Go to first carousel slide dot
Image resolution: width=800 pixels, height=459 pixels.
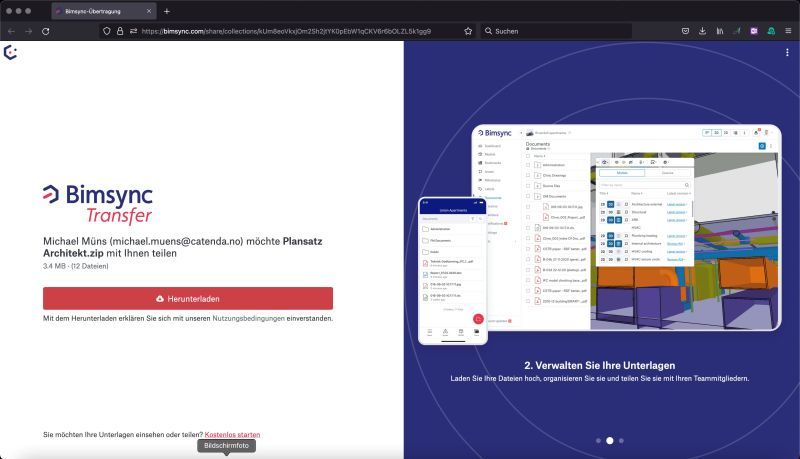598,441
